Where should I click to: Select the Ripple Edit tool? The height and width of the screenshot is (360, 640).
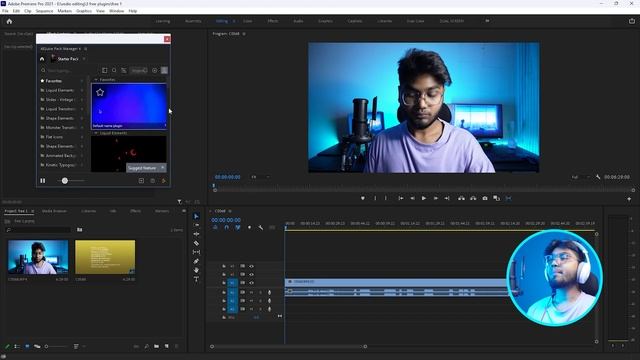(196, 234)
